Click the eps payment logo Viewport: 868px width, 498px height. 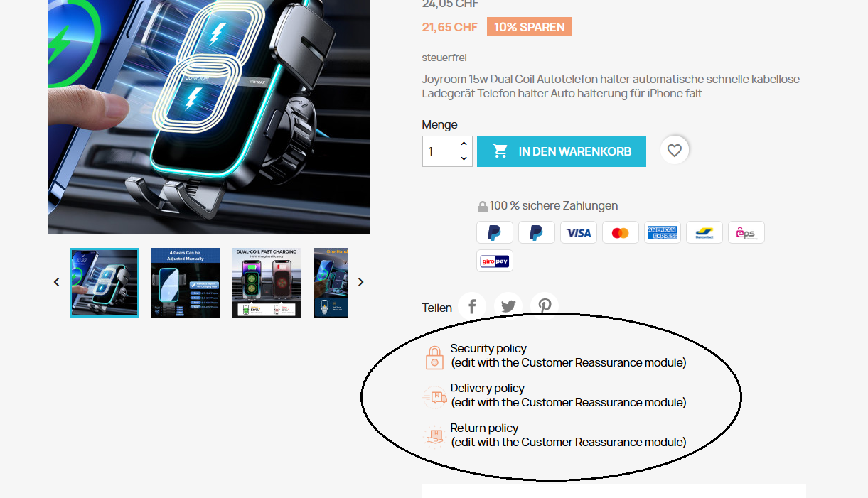tap(746, 232)
